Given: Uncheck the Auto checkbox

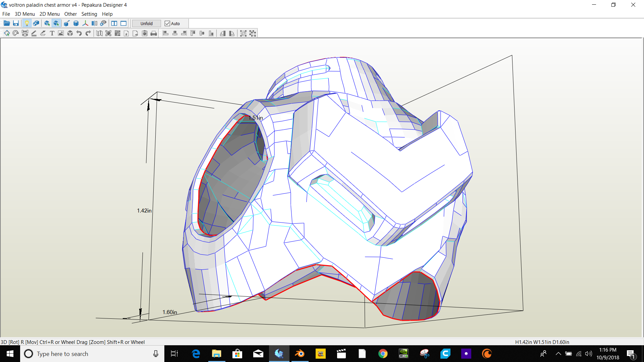Looking at the screenshot, I should click(167, 23).
